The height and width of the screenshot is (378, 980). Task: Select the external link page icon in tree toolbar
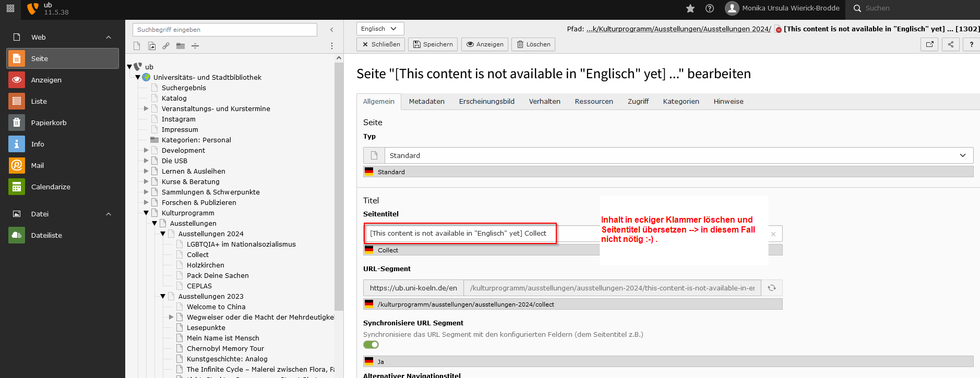click(166, 46)
